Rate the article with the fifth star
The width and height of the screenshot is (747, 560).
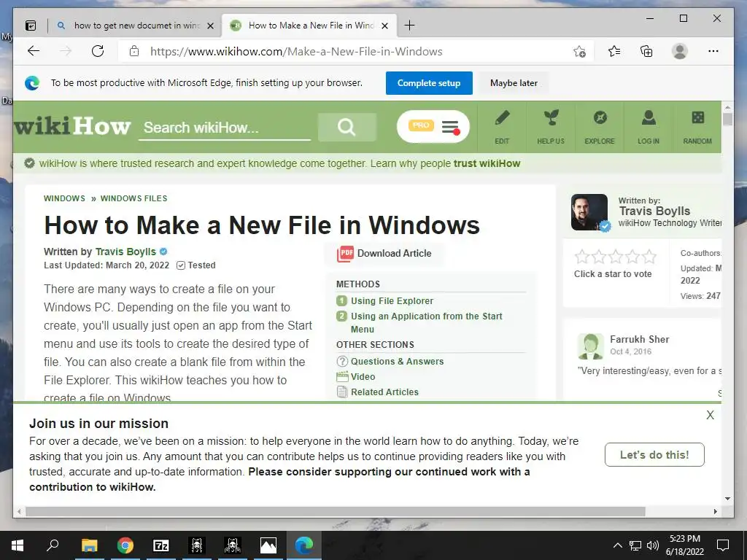[649, 257]
